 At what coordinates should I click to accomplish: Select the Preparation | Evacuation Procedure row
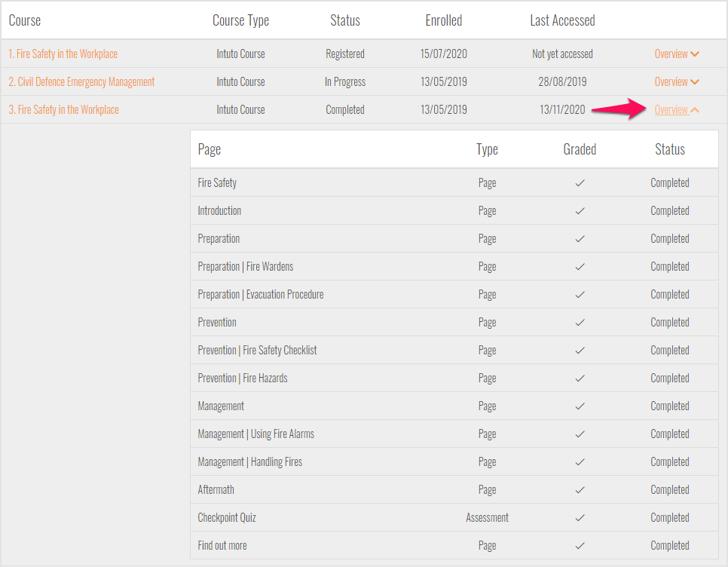[261, 295]
